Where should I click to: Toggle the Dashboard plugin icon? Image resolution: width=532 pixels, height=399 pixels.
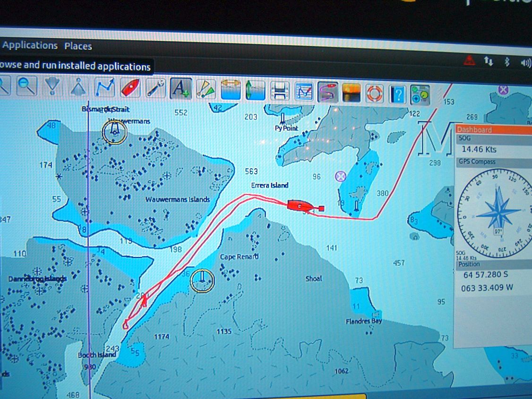[420, 94]
